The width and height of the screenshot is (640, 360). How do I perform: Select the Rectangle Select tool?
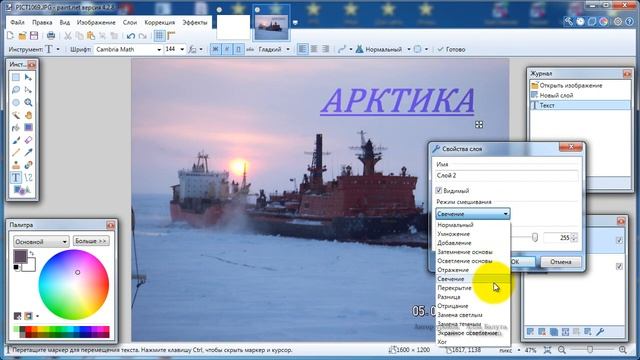point(16,77)
